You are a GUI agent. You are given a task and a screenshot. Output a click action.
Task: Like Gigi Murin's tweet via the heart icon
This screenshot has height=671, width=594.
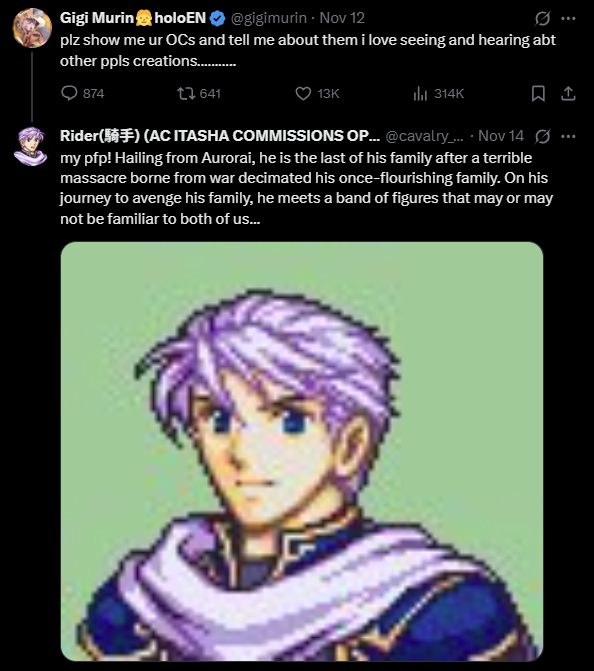coord(303,93)
